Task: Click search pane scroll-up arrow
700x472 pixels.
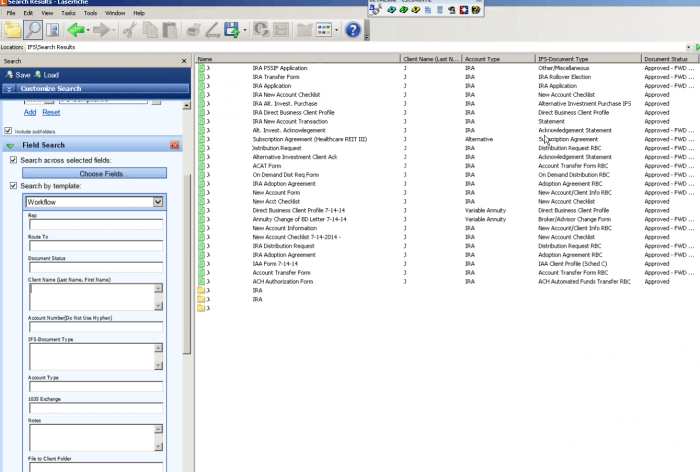Action: click(187, 105)
